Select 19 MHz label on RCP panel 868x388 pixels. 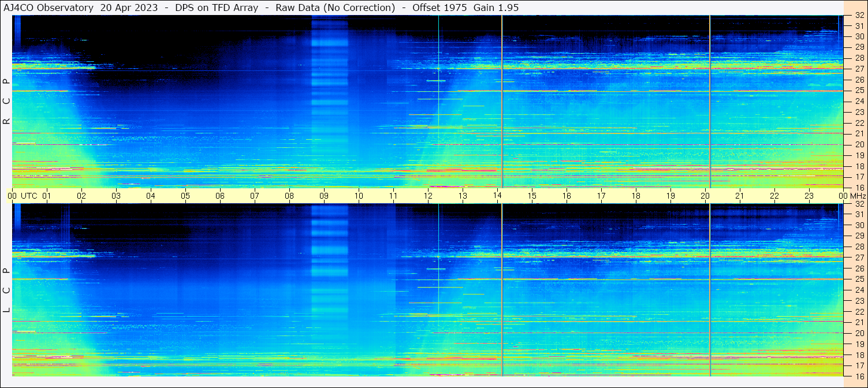(x=859, y=155)
